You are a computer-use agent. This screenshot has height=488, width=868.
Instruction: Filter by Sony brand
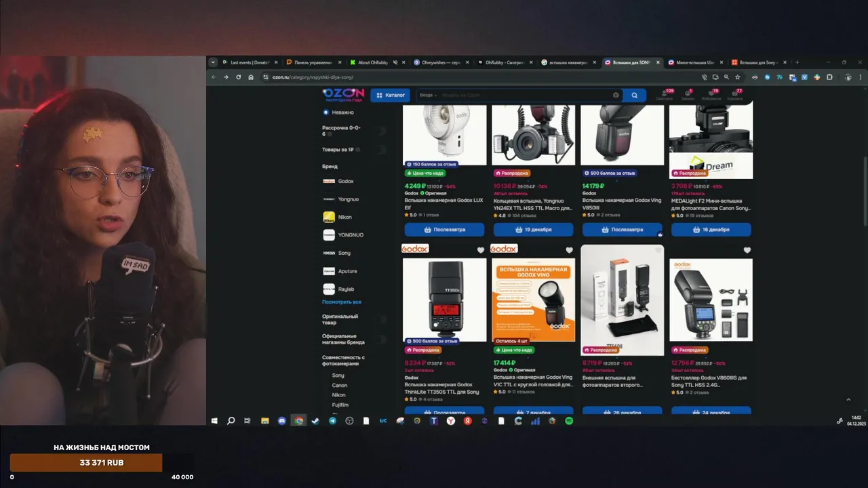pos(337,253)
